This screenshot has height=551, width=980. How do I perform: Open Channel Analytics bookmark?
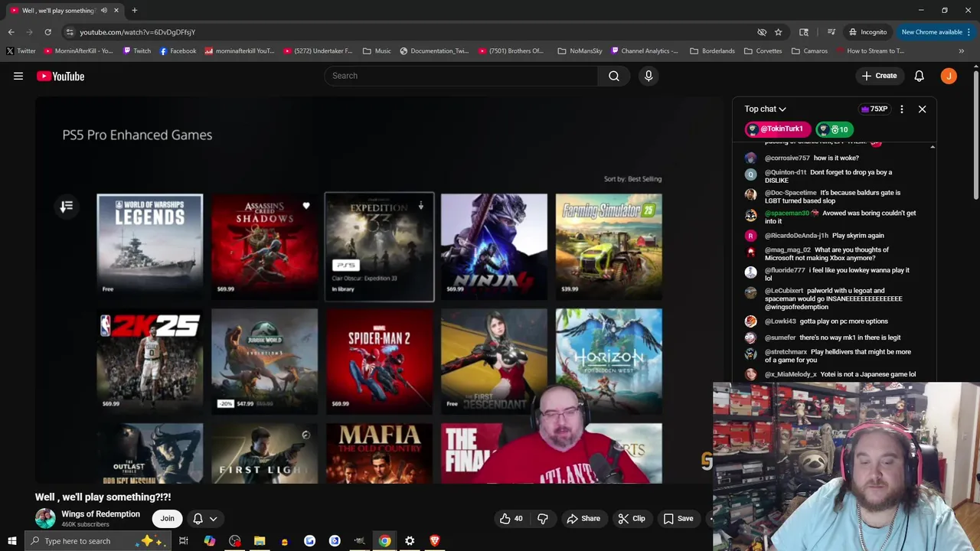point(645,51)
